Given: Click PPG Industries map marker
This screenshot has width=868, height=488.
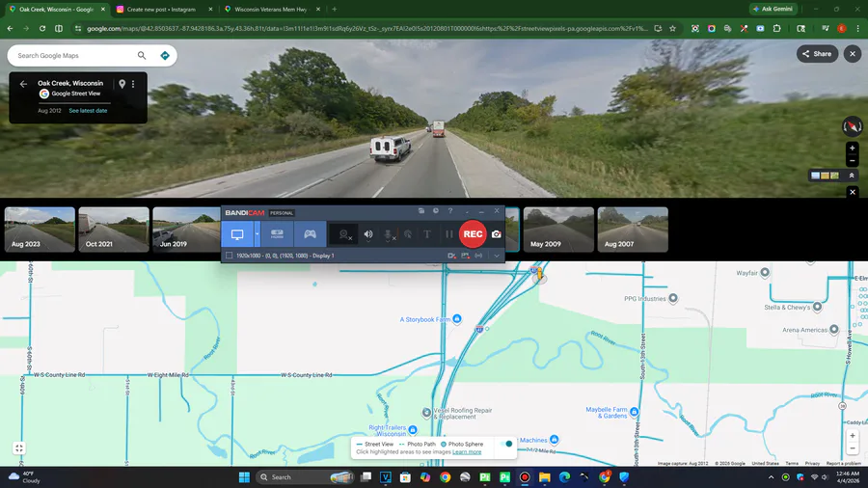Looking at the screenshot, I should click(x=672, y=298).
